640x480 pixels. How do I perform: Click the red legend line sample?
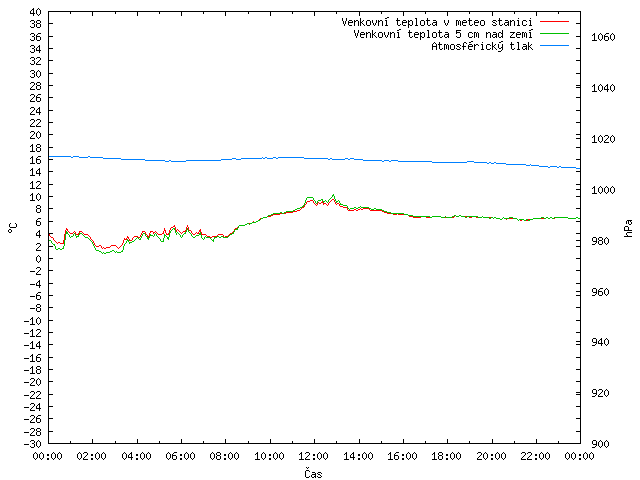coord(554,22)
